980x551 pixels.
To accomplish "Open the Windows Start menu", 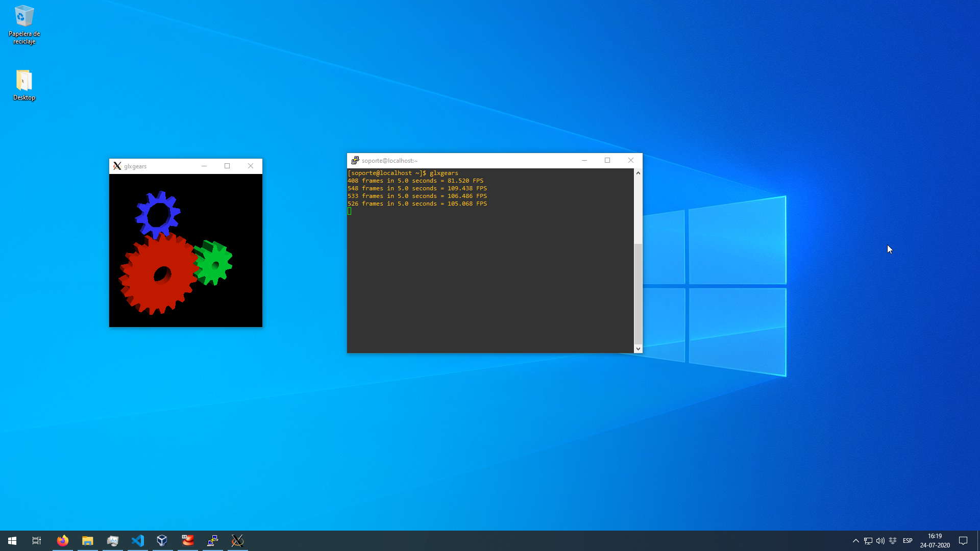I will click(12, 541).
